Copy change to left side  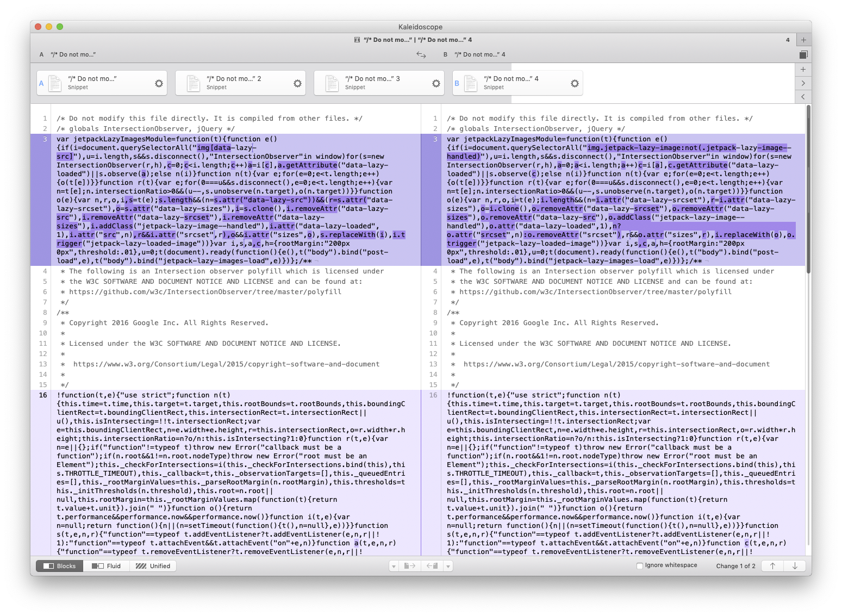click(432, 566)
